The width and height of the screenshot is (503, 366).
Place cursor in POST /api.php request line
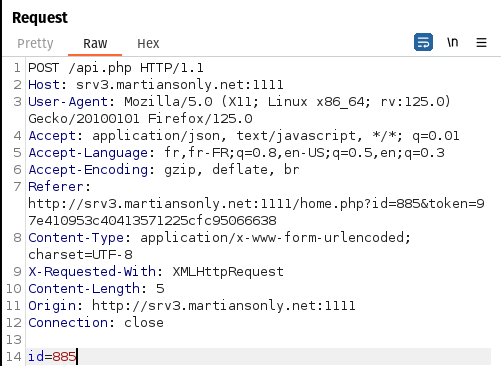116,68
